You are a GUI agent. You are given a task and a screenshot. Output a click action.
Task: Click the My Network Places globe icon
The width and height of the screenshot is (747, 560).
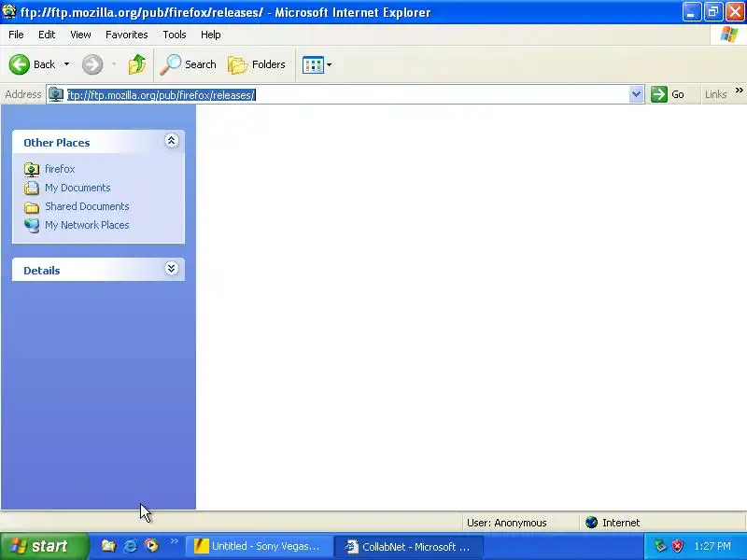point(32,225)
